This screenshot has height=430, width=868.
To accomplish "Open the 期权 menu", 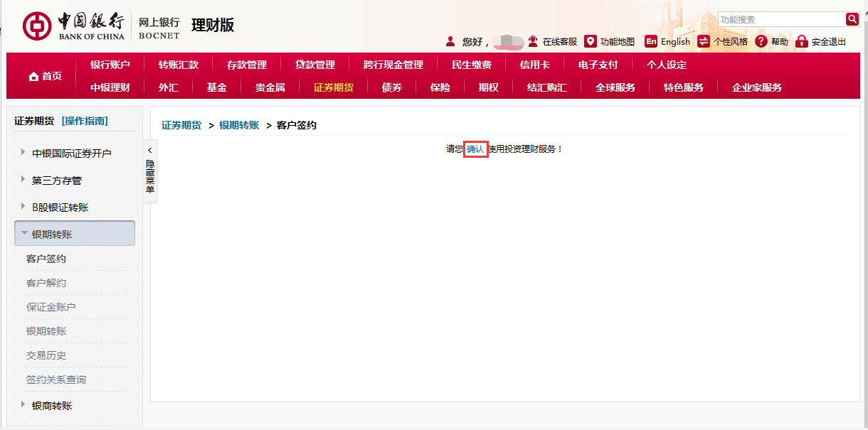I will pyautogui.click(x=489, y=87).
